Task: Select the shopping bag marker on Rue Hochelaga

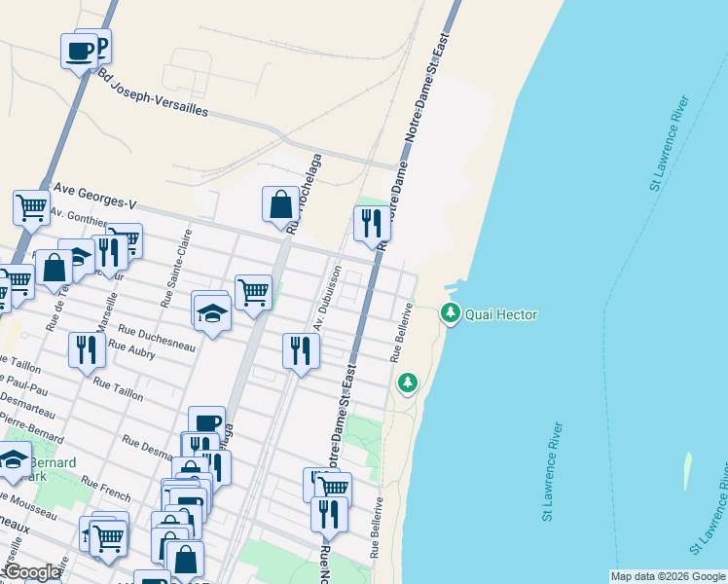Action: point(280,207)
